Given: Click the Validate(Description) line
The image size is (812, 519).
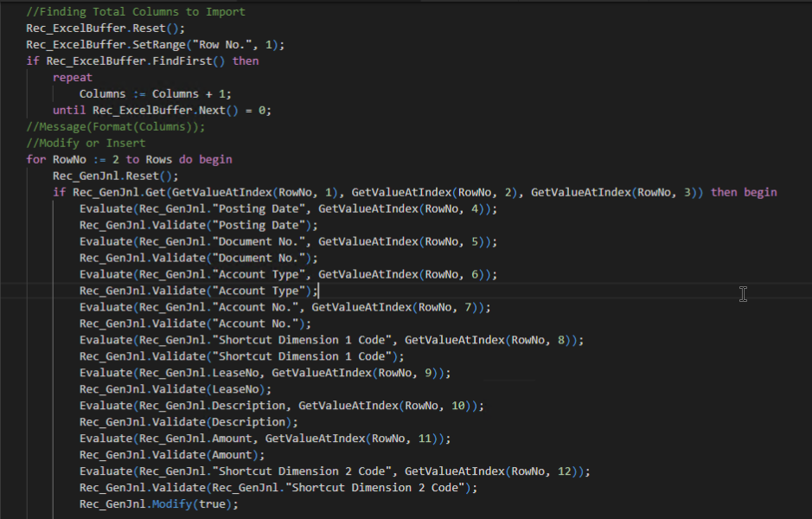Looking at the screenshot, I should [188, 422].
